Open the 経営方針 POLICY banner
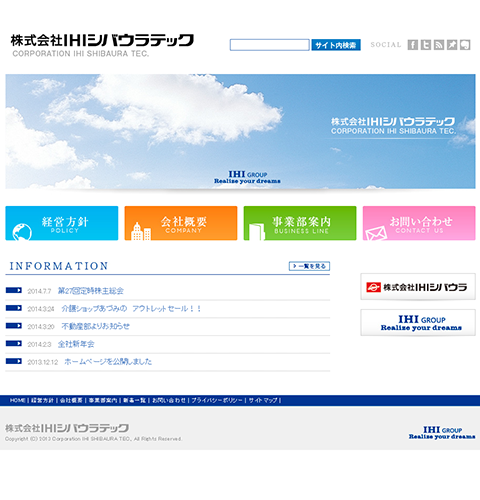 click(x=62, y=223)
